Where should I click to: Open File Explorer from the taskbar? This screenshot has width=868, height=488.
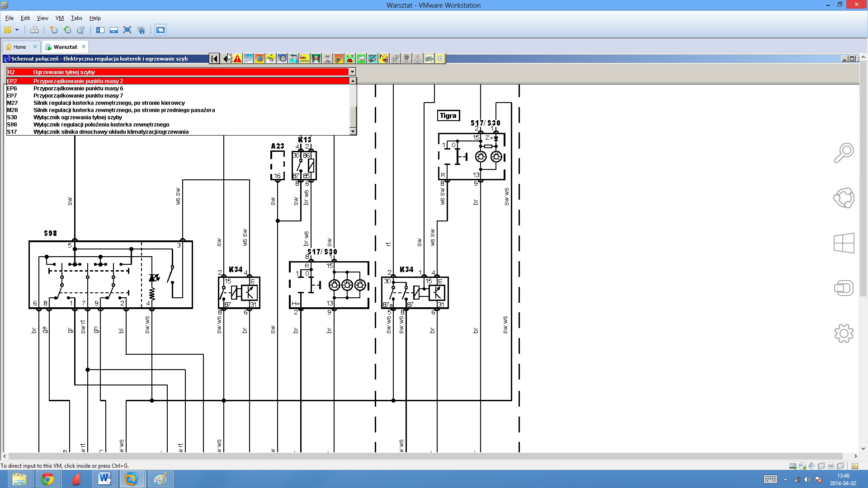click(x=19, y=479)
